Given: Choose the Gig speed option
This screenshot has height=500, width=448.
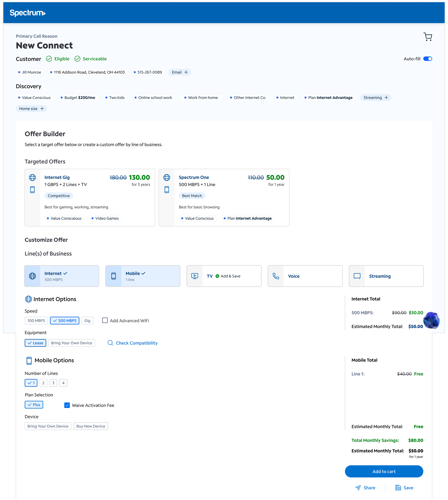Looking at the screenshot, I should coord(87,320).
